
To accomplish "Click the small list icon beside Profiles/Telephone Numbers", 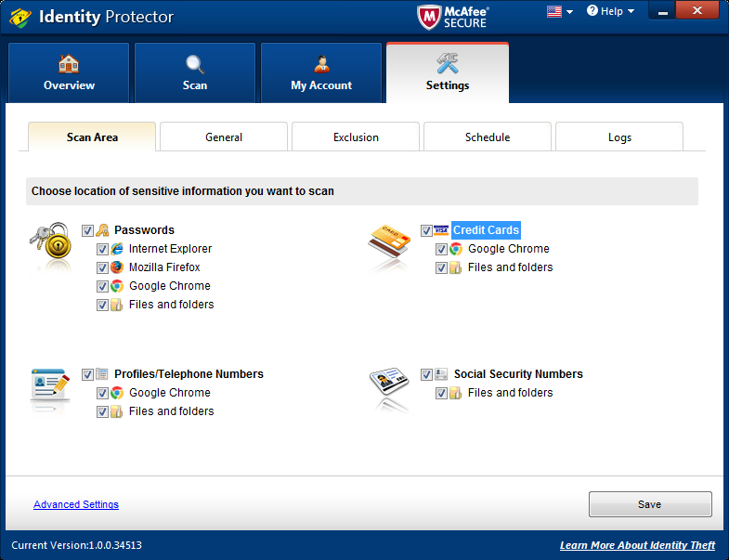I will click(x=102, y=374).
